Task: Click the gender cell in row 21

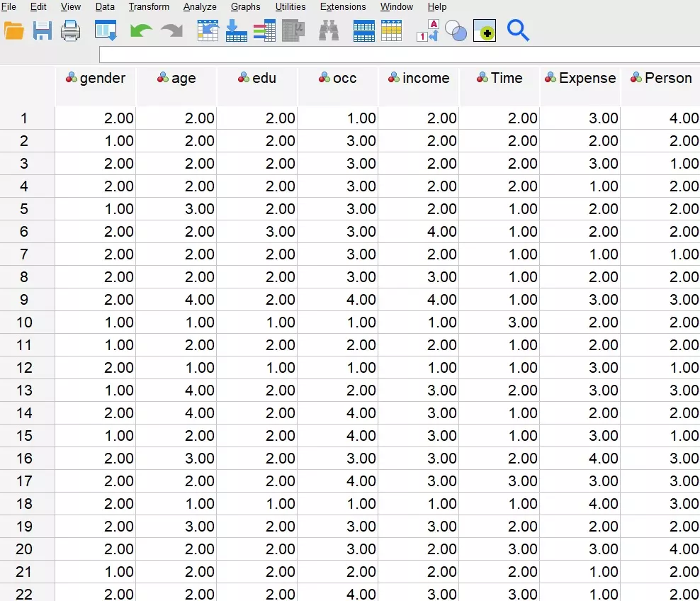Action: (96, 571)
